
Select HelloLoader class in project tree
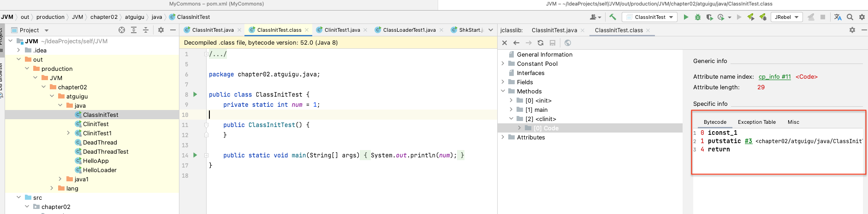100,170
